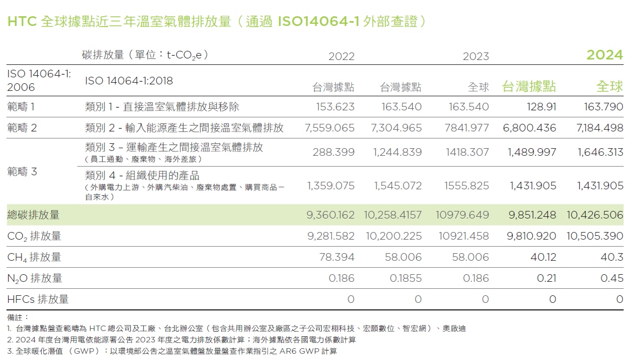Select the 'CO2 排放量' row label
Viewport: 635px width, 364px height.
(x=34, y=236)
